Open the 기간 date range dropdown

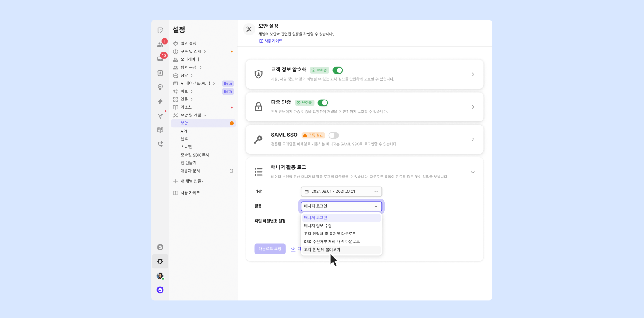point(341,192)
